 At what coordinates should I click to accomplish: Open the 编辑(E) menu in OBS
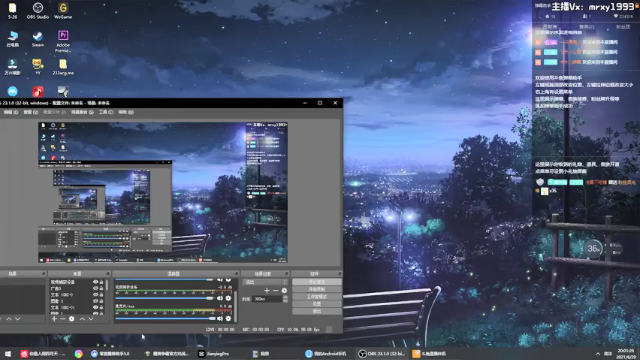11,112
